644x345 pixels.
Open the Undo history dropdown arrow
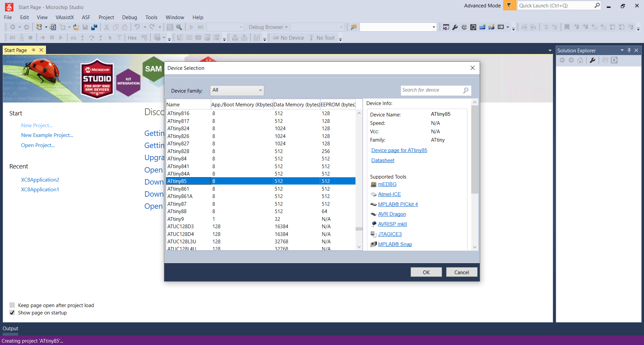145,27
